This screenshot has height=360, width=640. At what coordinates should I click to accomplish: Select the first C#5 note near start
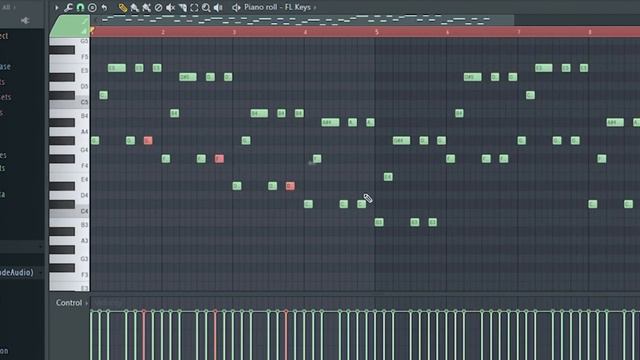tap(104, 95)
